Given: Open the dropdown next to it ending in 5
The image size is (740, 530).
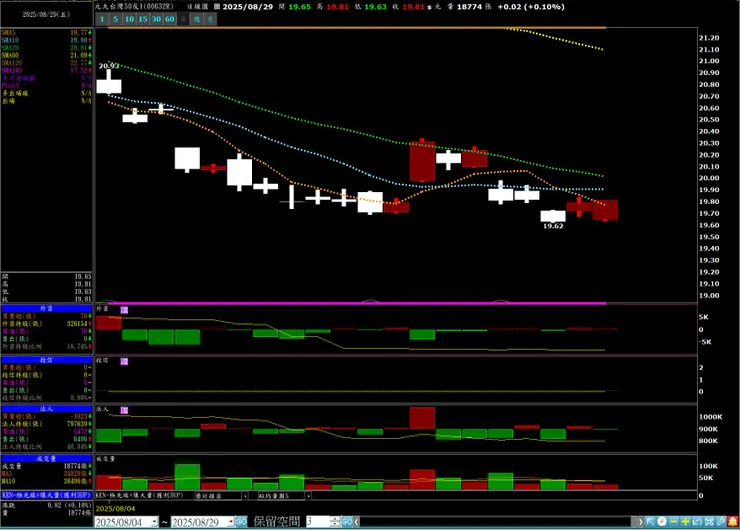Looking at the screenshot, I should pyautogui.click(x=308, y=496).
